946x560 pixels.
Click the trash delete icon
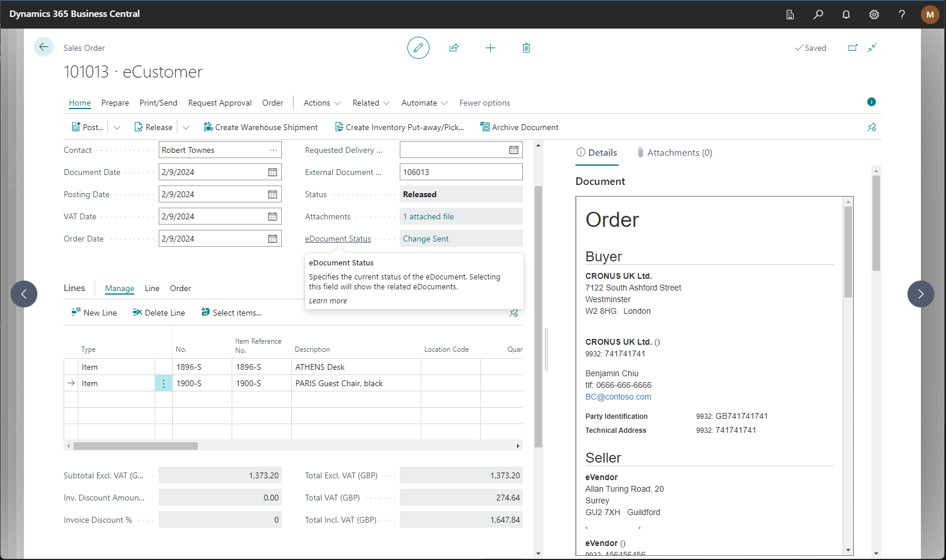click(526, 48)
